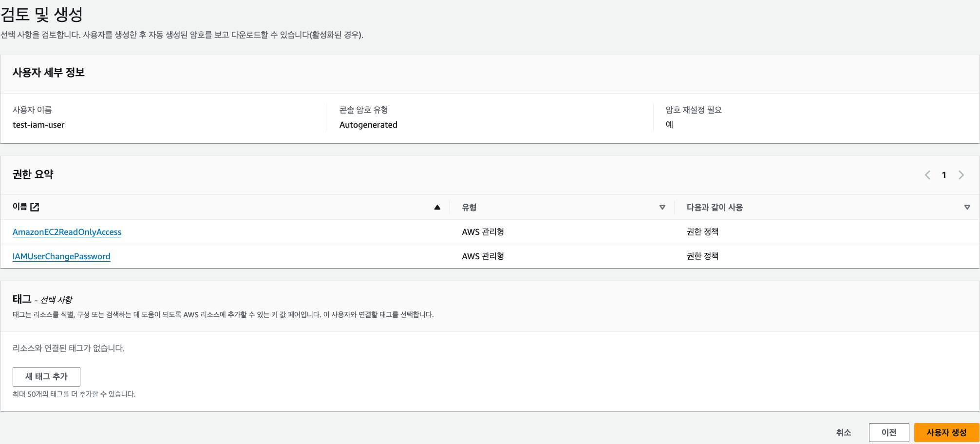Sort the 다음과 같이 사용 column arrow

(967, 207)
